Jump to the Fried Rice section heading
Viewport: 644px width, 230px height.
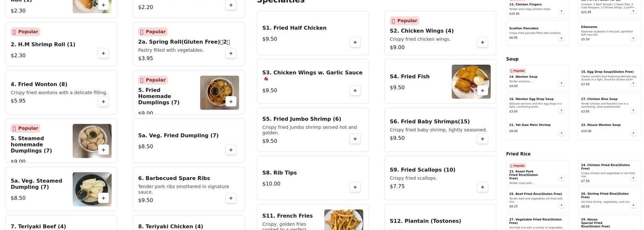518,154
